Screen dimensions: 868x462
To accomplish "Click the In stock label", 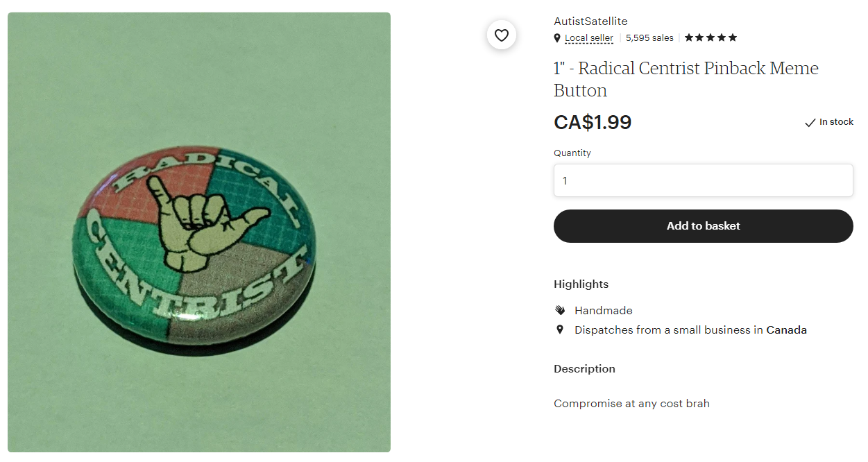I will point(836,122).
